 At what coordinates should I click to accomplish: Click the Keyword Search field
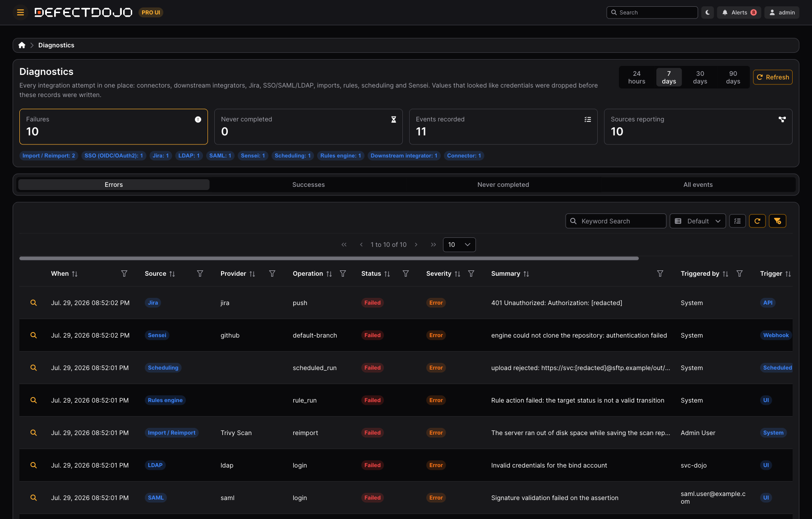(616, 221)
